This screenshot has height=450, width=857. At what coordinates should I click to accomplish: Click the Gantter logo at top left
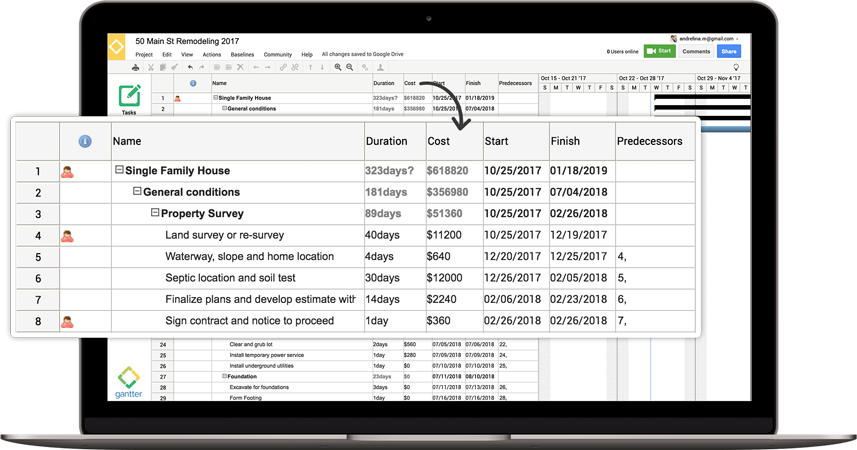[x=117, y=47]
